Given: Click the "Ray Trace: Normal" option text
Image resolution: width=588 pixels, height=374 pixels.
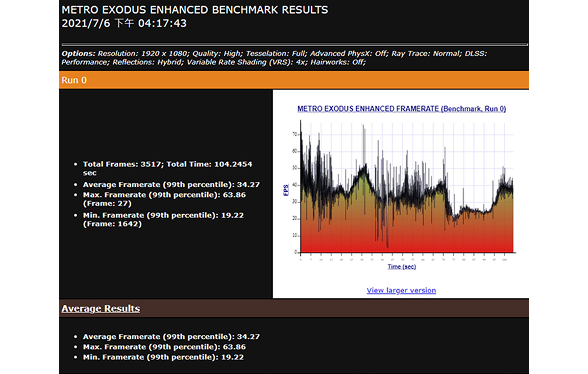Looking at the screenshot, I should tap(425, 53).
